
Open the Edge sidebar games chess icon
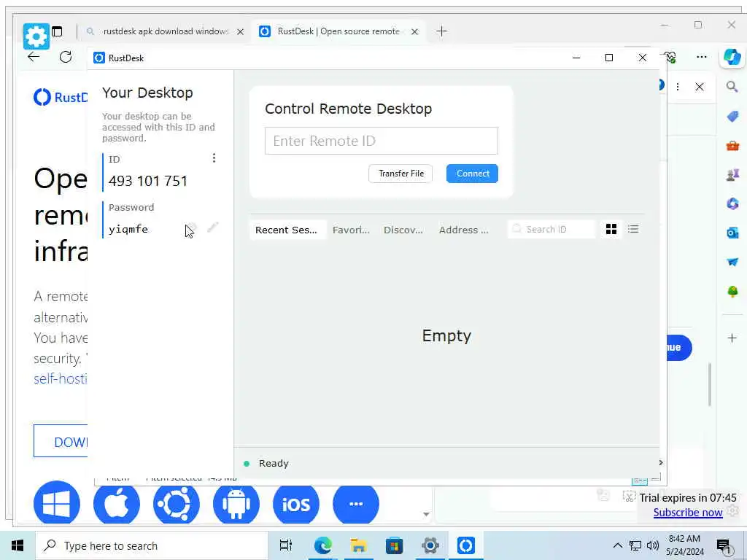pyautogui.click(x=732, y=175)
